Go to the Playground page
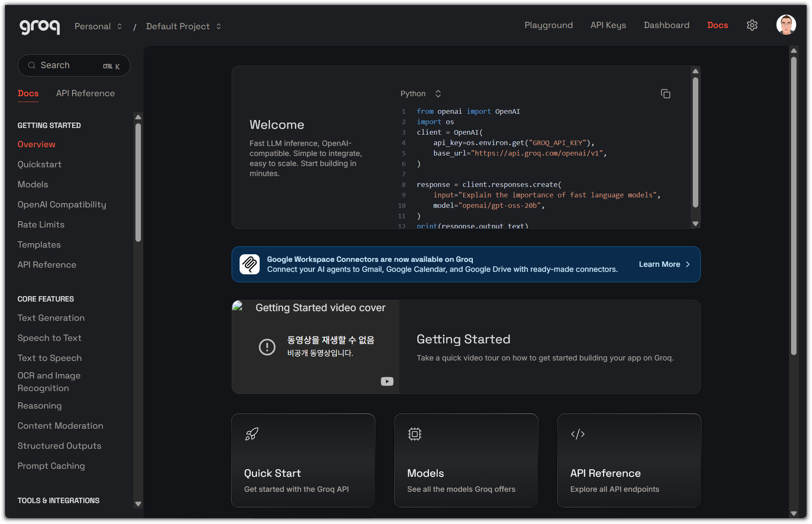Image resolution: width=812 pixels, height=524 pixels. click(549, 25)
